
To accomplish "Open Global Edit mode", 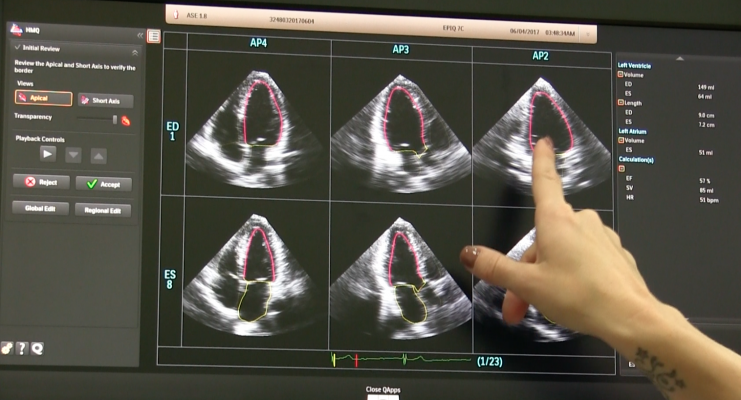I will click(x=40, y=208).
